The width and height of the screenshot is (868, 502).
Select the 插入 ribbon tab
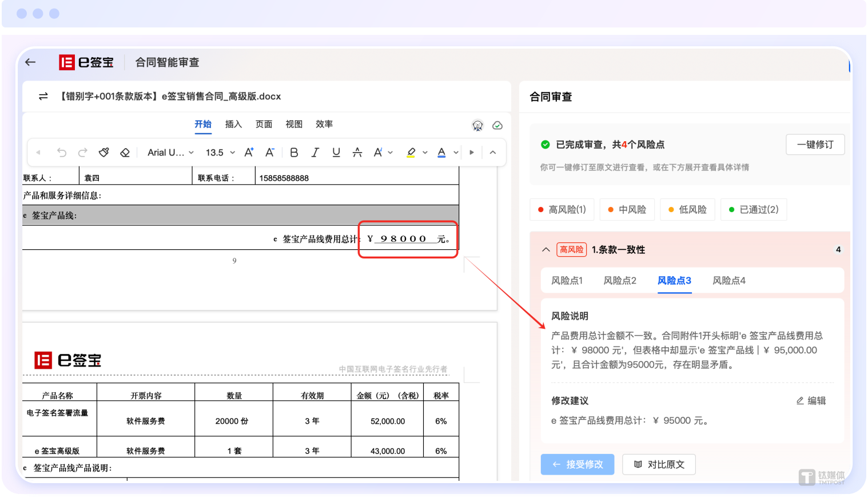pyautogui.click(x=233, y=124)
